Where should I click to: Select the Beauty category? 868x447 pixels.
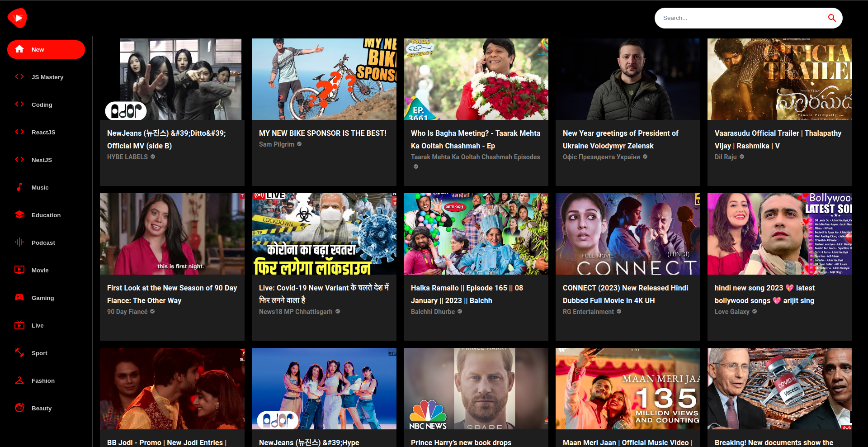pyautogui.click(x=46, y=408)
